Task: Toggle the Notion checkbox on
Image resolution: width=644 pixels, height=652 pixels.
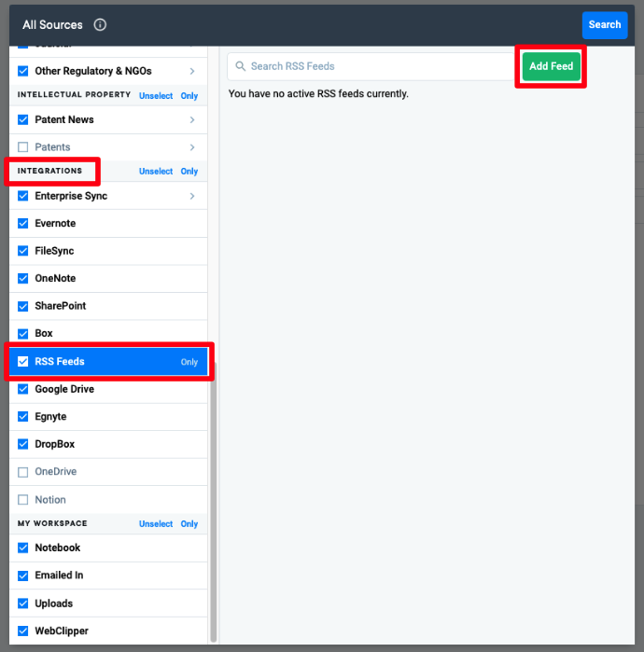Action: tap(23, 500)
